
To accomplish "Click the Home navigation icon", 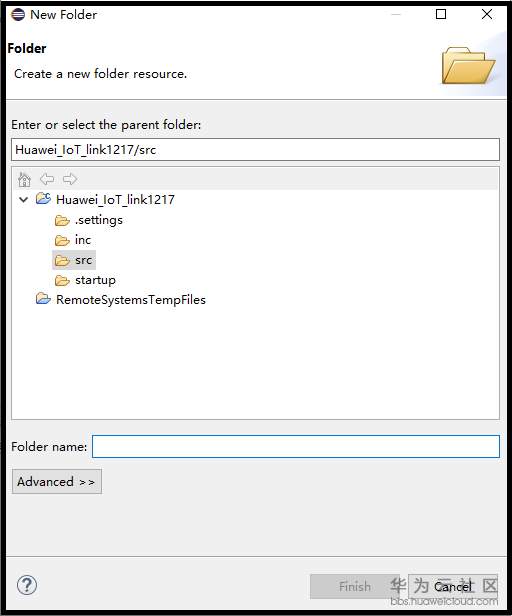I will pyautogui.click(x=24, y=179).
